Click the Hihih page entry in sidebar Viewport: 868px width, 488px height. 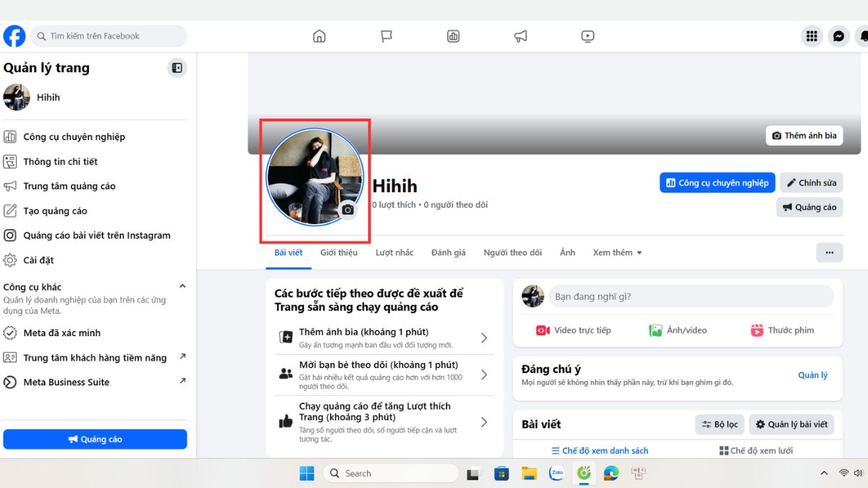(94, 98)
